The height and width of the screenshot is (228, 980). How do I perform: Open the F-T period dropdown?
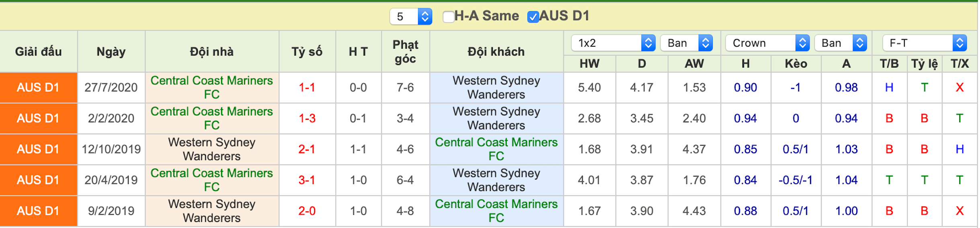925,43
